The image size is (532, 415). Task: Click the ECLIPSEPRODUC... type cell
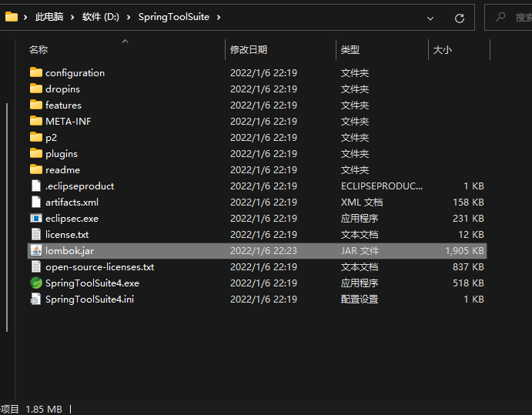[x=382, y=186]
